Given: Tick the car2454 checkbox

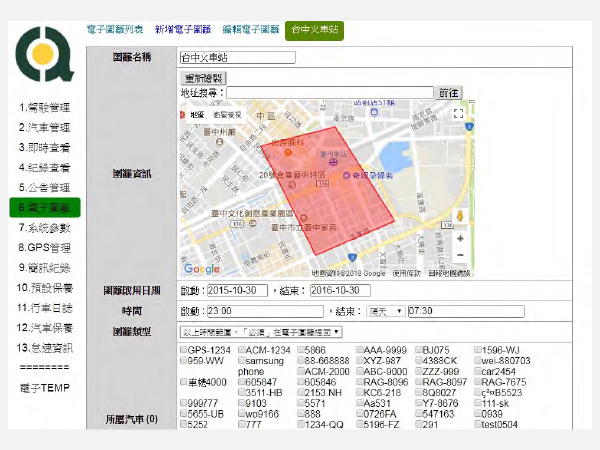Looking at the screenshot, I should pos(478,371).
